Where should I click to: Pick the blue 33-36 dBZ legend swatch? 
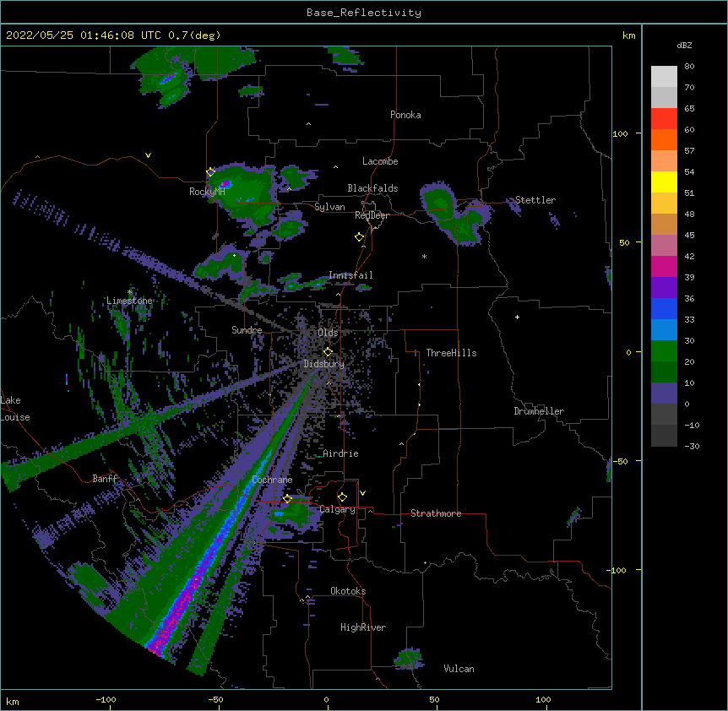[664, 308]
